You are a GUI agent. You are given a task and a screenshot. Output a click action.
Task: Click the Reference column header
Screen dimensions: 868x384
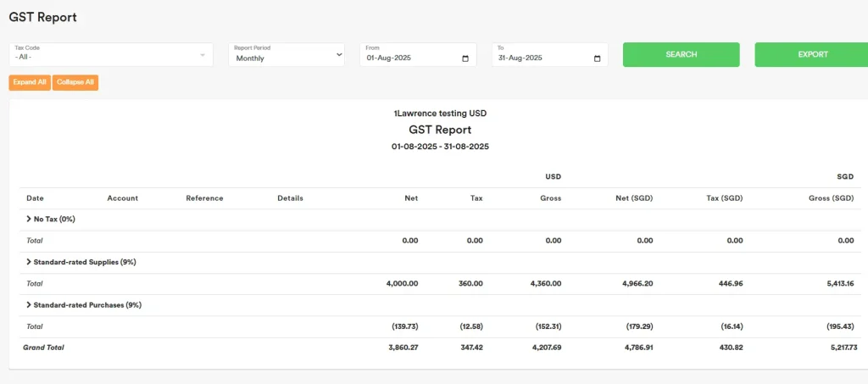(x=204, y=198)
